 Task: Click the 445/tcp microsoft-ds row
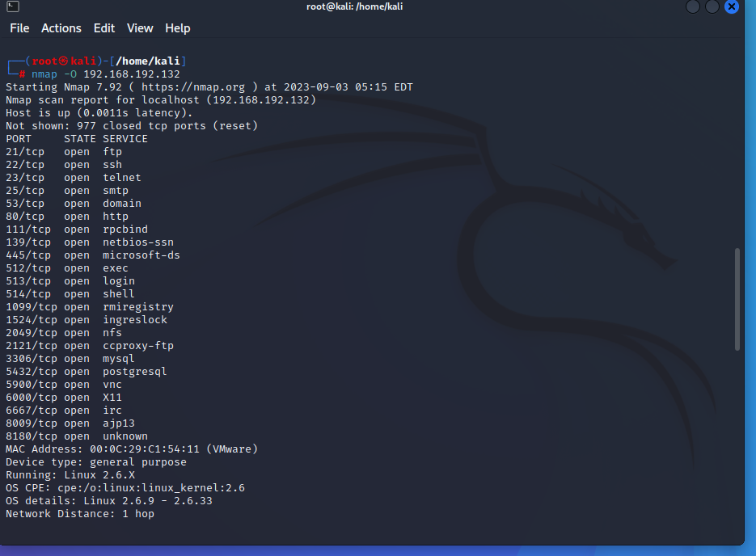(x=92, y=255)
